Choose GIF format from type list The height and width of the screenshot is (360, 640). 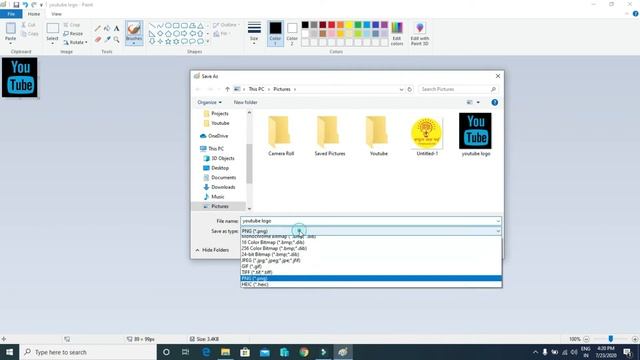[x=371, y=266]
